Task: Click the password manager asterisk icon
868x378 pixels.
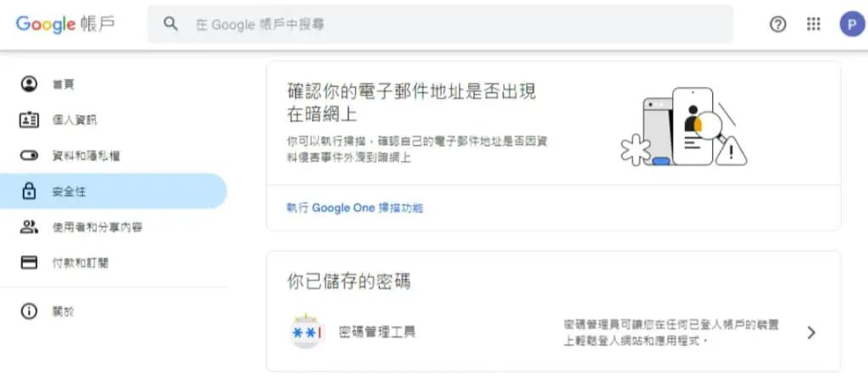Action: pyautogui.click(x=306, y=331)
